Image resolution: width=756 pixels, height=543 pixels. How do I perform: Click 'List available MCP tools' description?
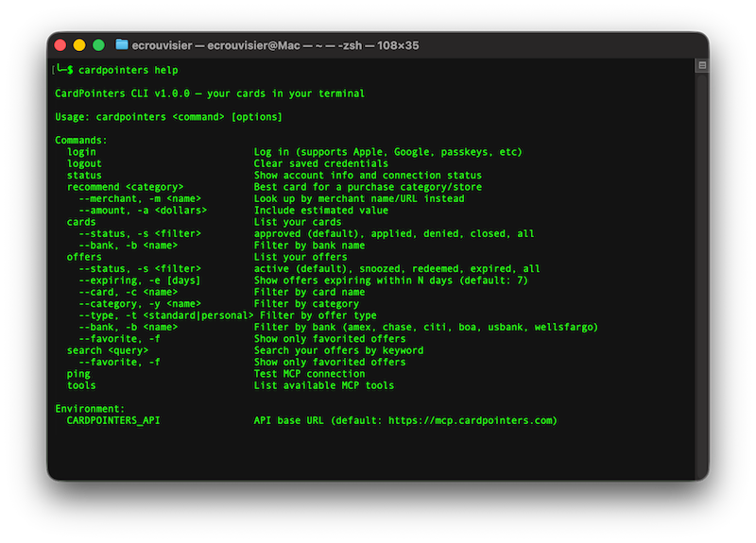(324, 385)
